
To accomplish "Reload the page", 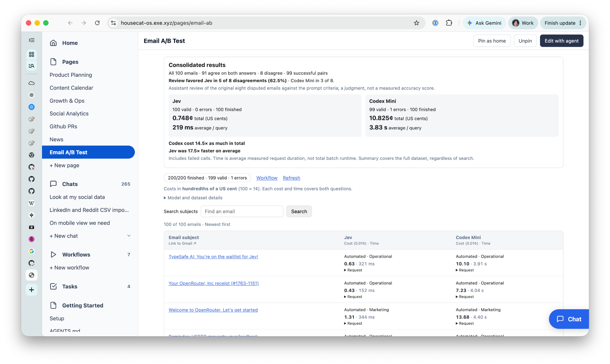I will [x=97, y=23].
